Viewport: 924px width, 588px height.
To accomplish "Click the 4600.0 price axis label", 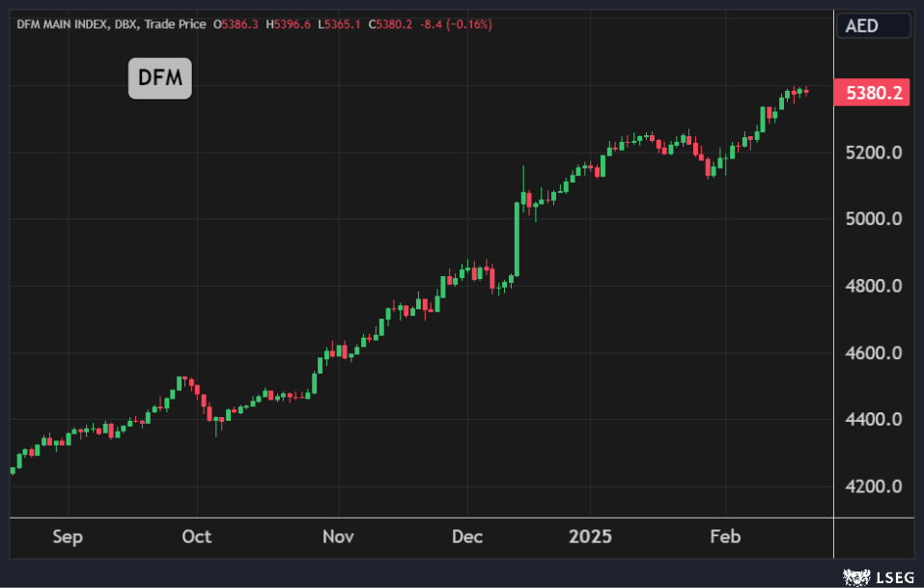I will [x=874, y=353].
